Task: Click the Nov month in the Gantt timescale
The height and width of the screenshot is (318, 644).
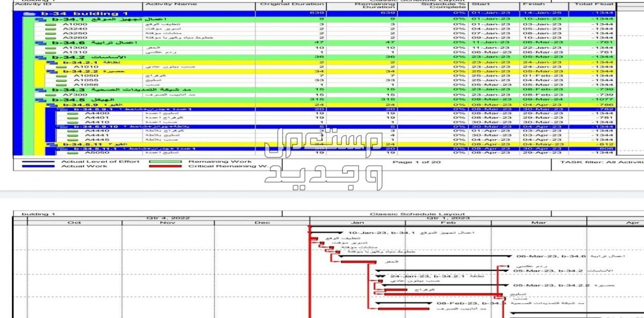Action: (x=168, y=222)
